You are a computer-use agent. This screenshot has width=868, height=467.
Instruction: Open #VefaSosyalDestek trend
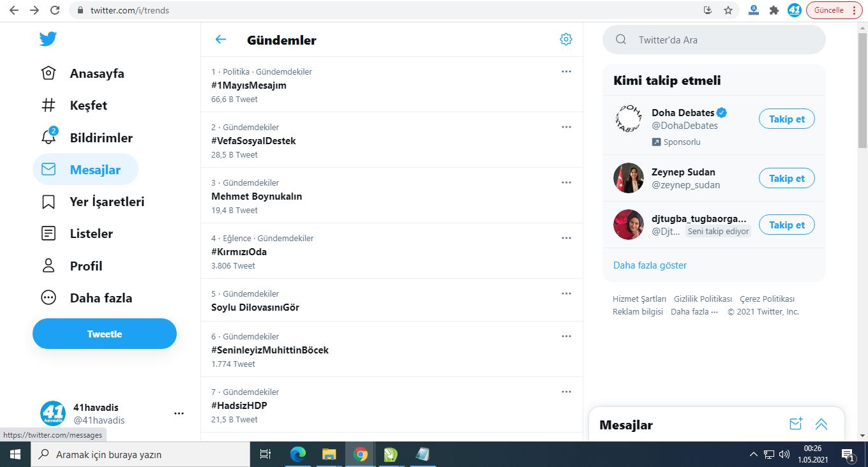(253, 141)
